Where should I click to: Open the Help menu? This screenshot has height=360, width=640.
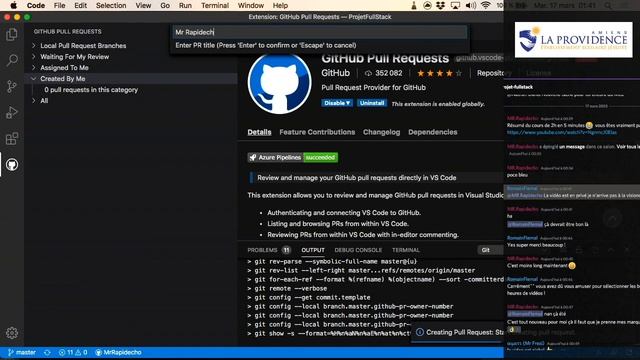280,5
